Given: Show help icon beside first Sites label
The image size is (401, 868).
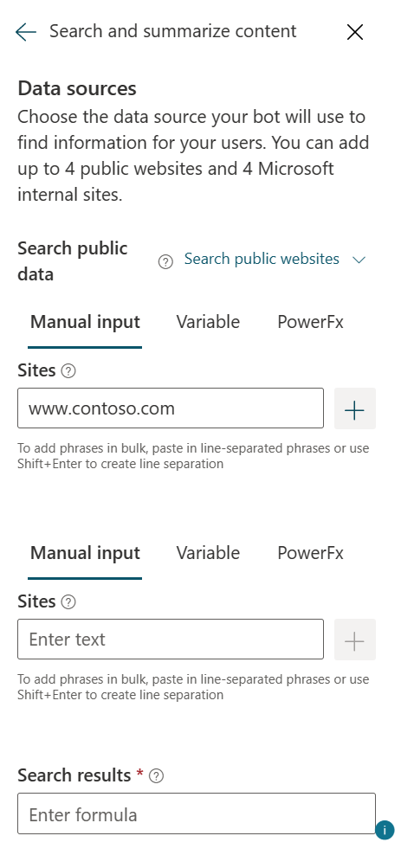Looking at the screenshot, I should click(x=68, y=371).
